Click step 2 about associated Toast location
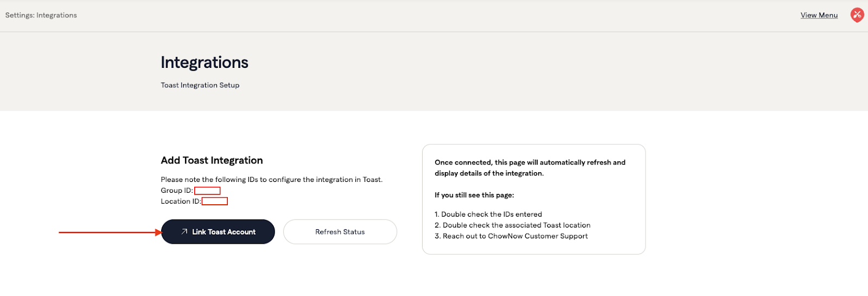 (x=513, y=225)
